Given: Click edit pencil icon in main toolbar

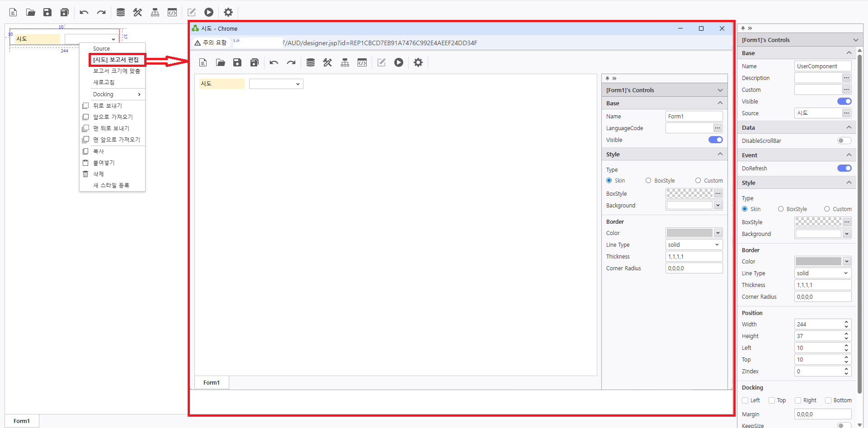Looking at the screenshot, I should click(192, 12).
